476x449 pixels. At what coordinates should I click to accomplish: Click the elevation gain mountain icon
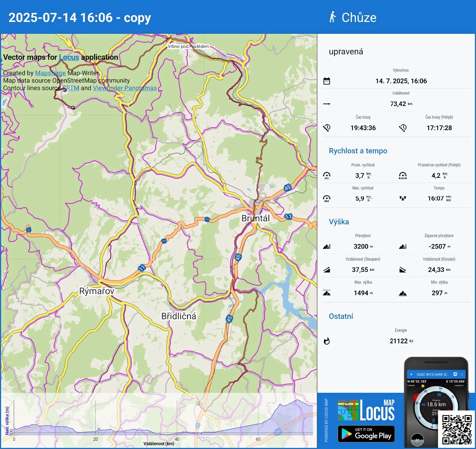tap(327, 246)
